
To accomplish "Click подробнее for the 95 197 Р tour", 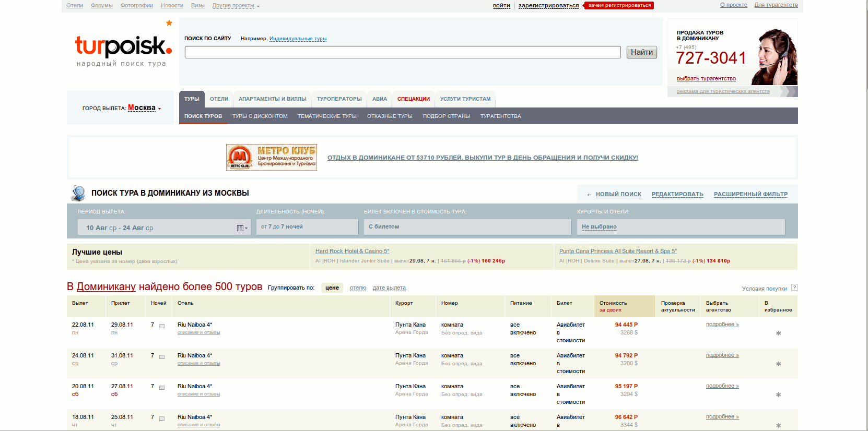I will tap(722, 386).
